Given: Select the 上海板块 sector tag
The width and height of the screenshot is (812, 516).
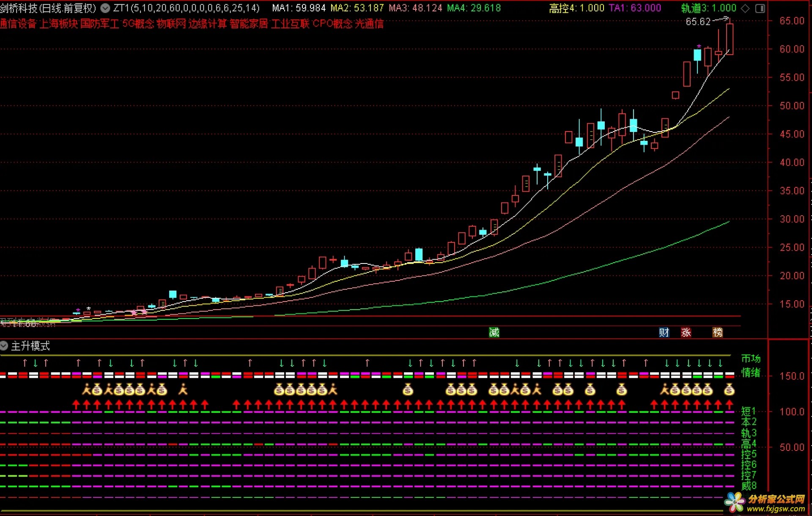Looking at the screenshot, I should [59, 24].
